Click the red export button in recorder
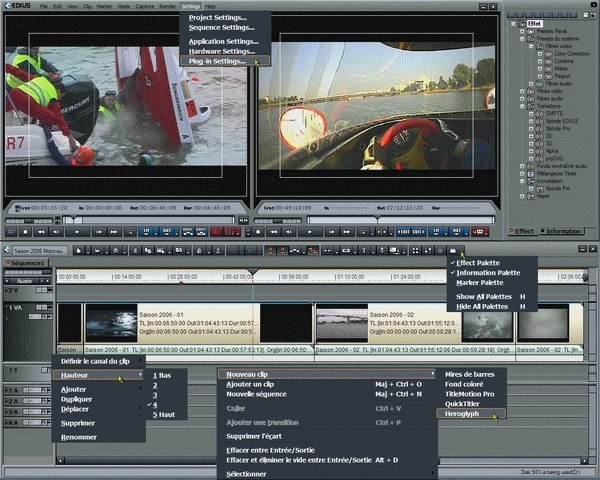This screenshot has width=600, height=480. coord(479,232)
